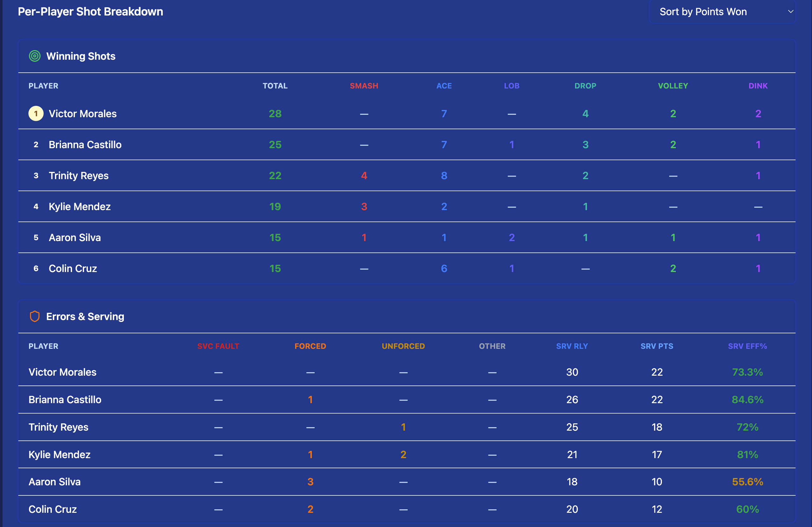Click the SVC FAULT column header
Screen dimensions: 812x527
pos(218,346)
